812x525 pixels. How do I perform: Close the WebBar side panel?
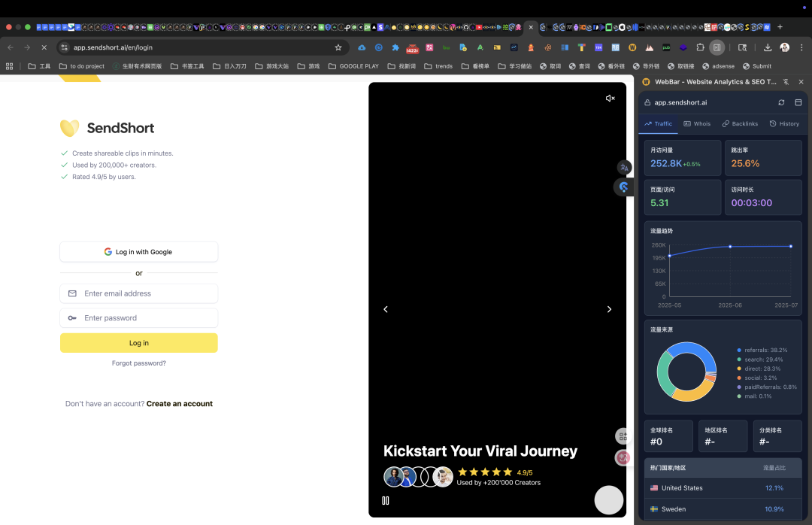click(801, 82)
